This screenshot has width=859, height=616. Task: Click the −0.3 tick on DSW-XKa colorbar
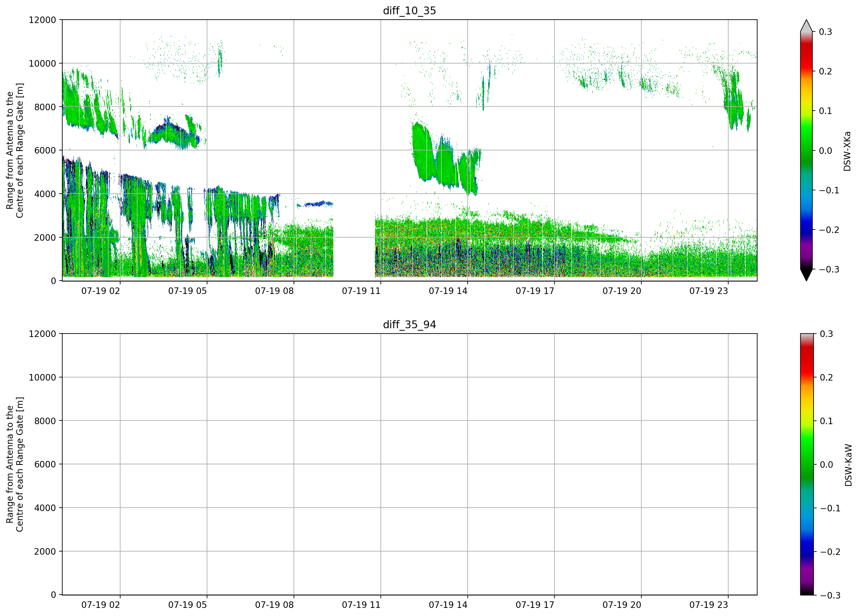point(829,269)
